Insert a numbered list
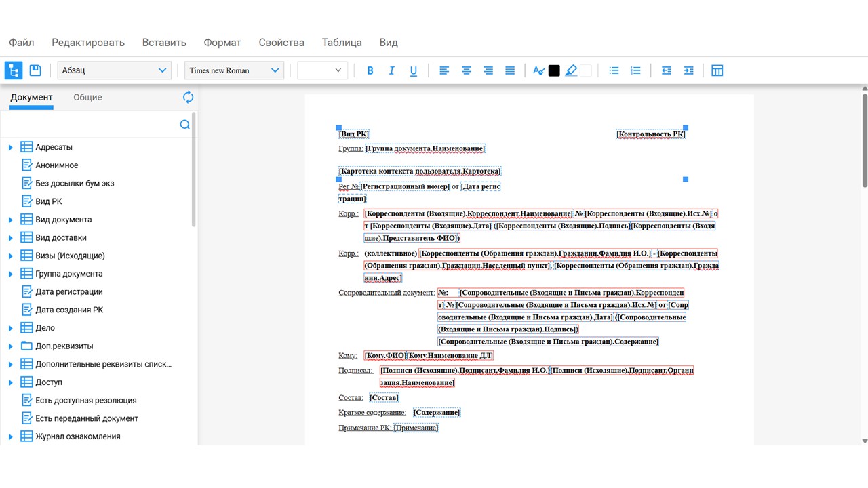Image resolution: width=868 pixels, height=488 pixels. pyautogui.click(x=635, y=70)
